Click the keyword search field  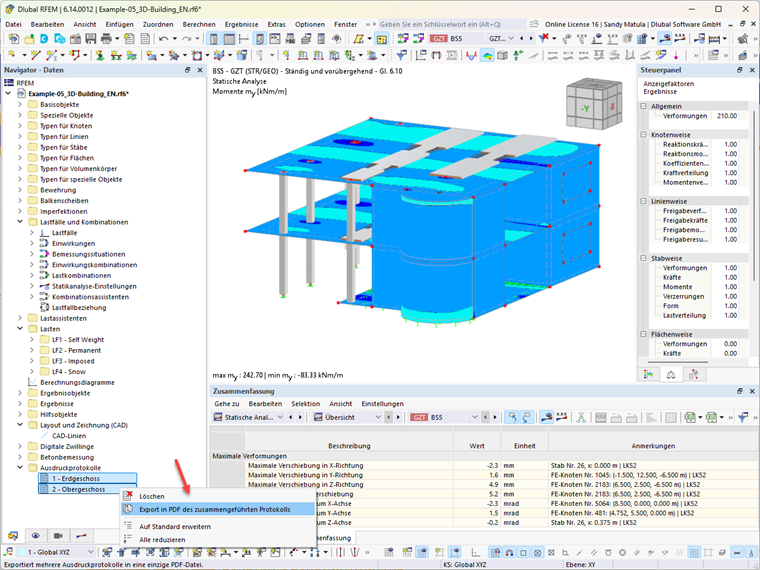pyautogui.click(x=452, y=24)
